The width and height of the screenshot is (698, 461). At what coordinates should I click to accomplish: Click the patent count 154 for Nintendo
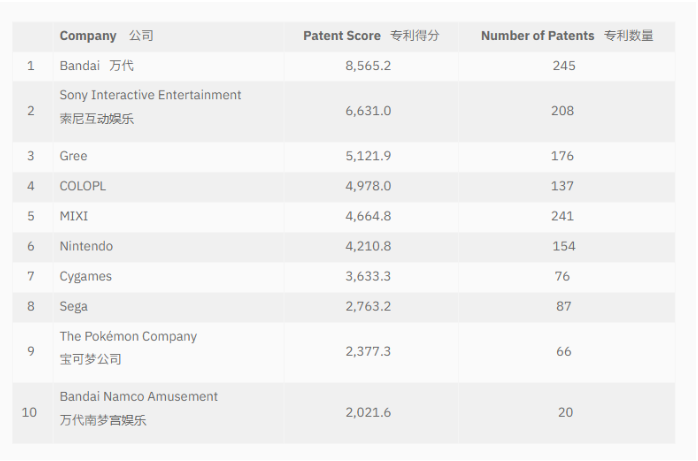tap(563, 246)
